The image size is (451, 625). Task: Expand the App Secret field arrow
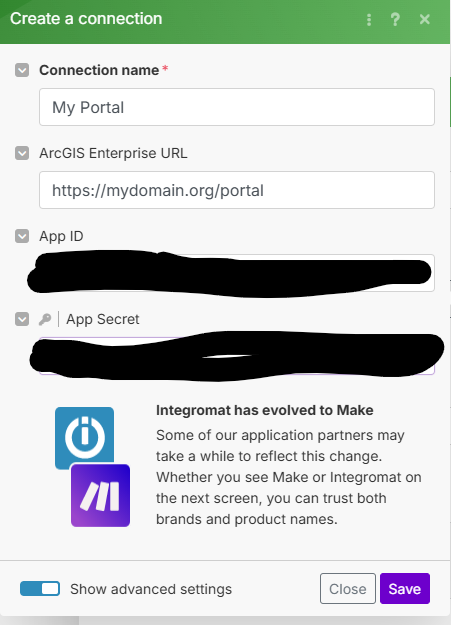[22, 319]
